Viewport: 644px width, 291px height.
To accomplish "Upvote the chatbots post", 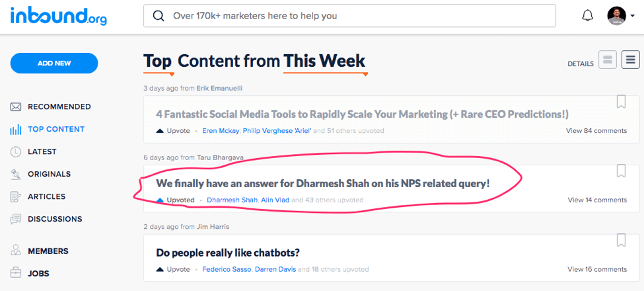I will click(174, 269).
